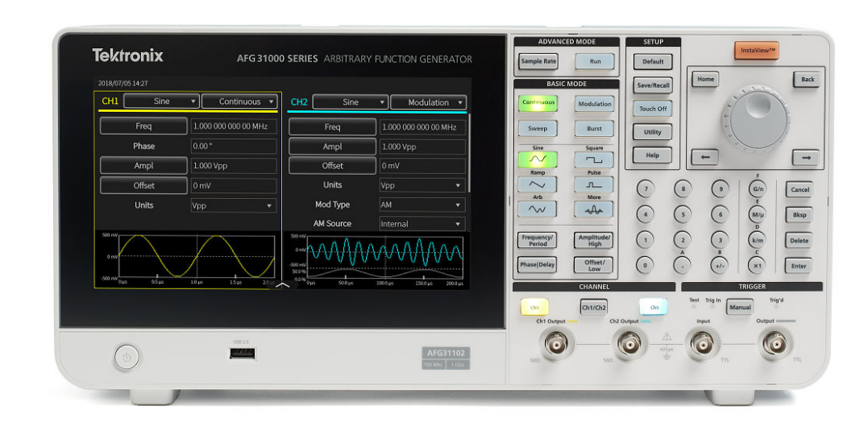Click keypad digit 5
This screenshot has height=435, width=868.
coord(683,214)
